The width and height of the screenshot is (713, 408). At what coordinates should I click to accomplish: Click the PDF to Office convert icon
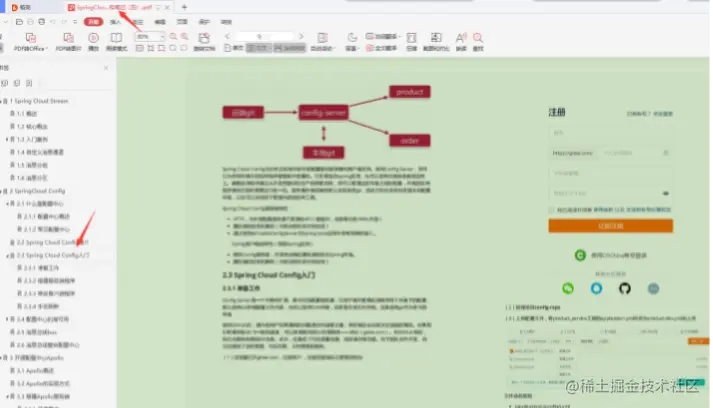tap(30, 38)
